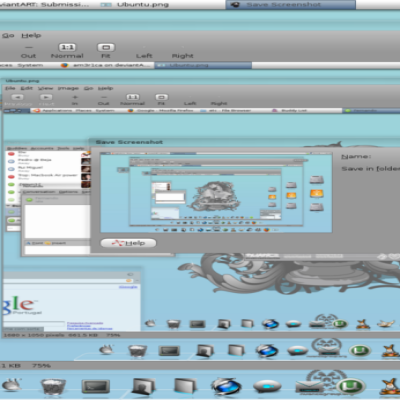This screenshot has width=400, height=400.
Task: Open Google - Mozilla Firefox in inner taskbar
Action: click(x=161, y=110)
